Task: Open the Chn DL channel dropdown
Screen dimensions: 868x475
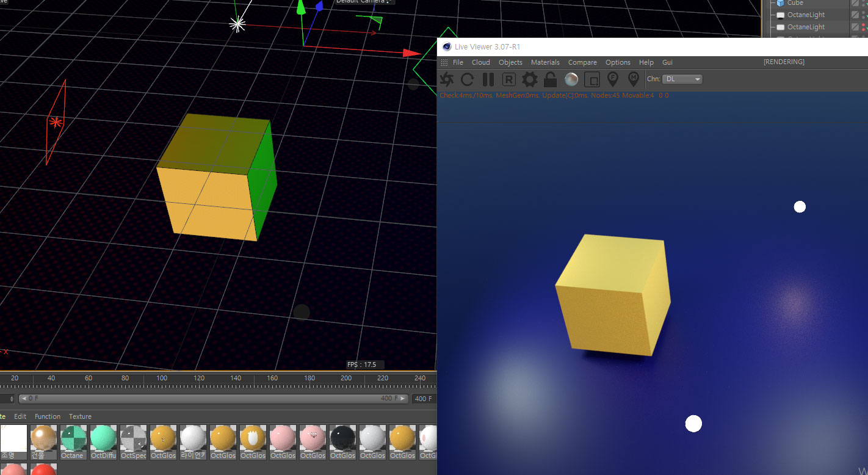Action: click(x=683, y=79)
